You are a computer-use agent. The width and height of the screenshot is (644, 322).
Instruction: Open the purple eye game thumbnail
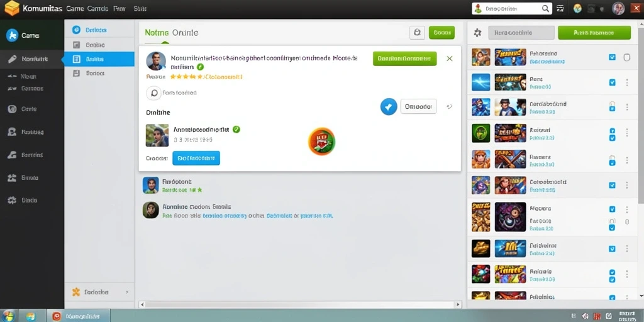[x=511, y=217]
